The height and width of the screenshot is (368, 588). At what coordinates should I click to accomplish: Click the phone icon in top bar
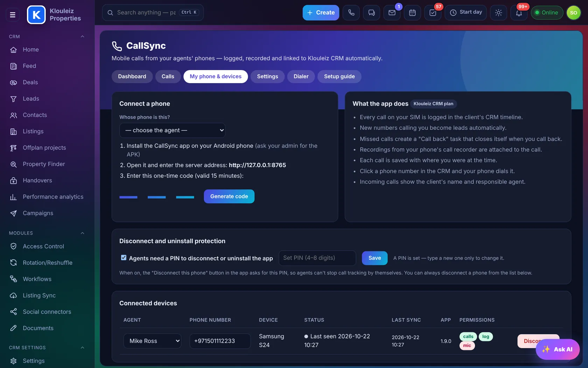pos(351,13)
